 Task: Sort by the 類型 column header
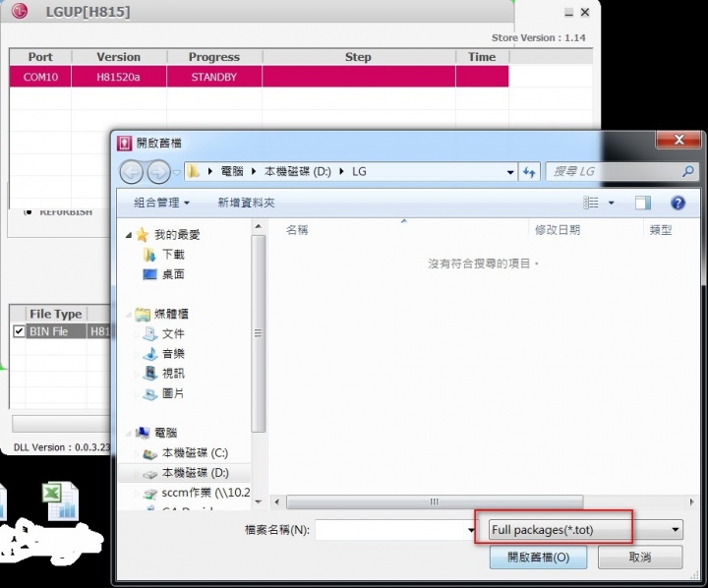(661, 230)
